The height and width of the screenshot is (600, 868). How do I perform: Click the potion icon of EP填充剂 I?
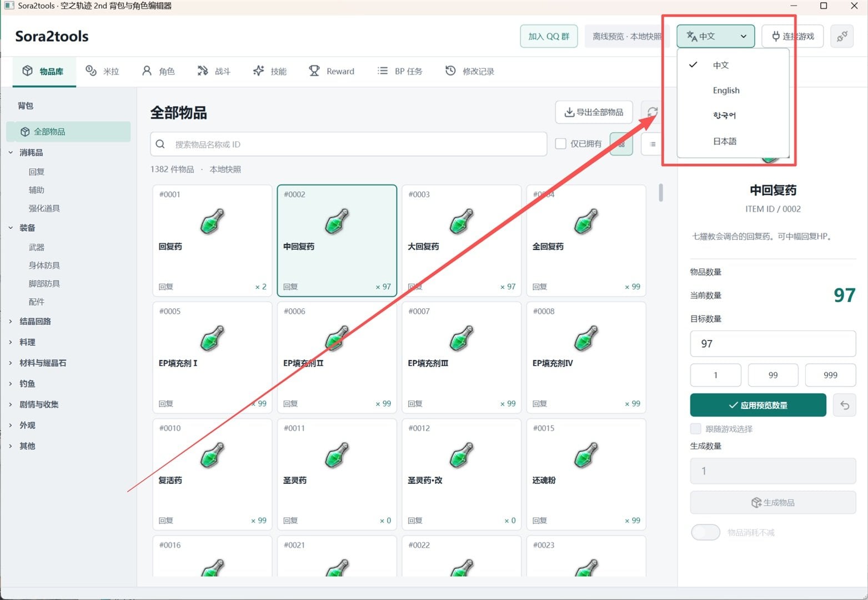click(x=212, y=338)
